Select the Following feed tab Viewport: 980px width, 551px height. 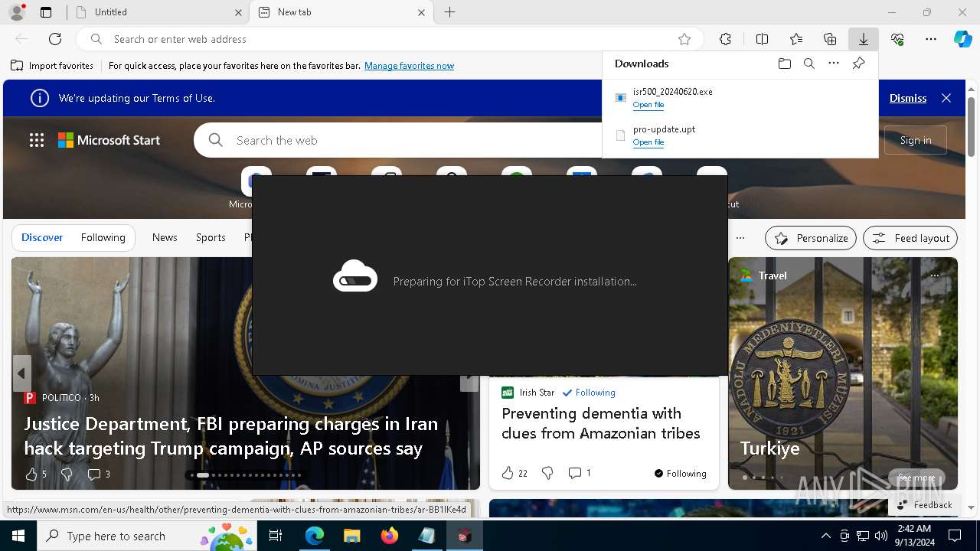[103, 238]
